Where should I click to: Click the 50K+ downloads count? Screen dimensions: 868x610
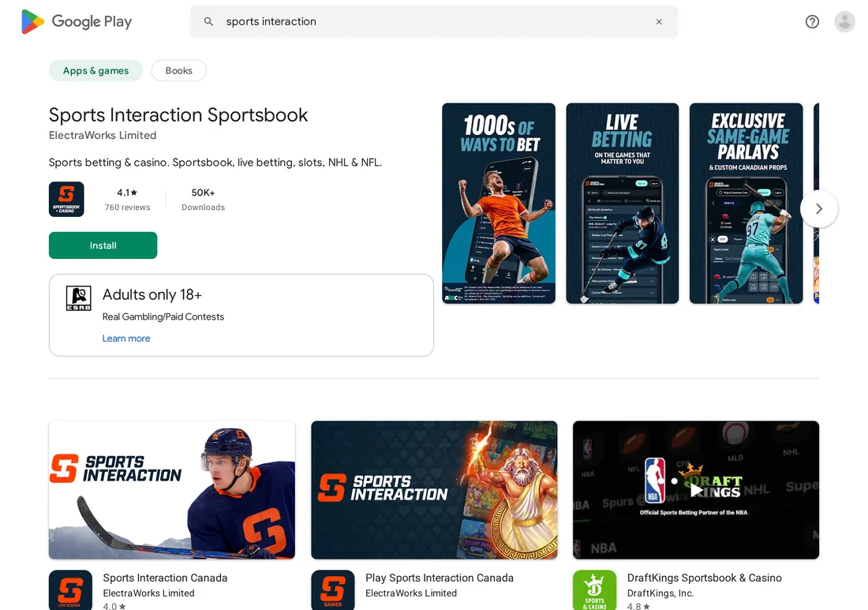[x=203, y=193]
